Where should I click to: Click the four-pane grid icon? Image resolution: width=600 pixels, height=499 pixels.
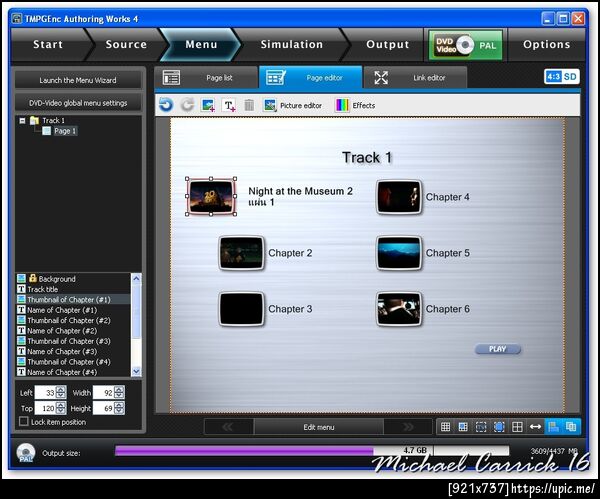517,427
